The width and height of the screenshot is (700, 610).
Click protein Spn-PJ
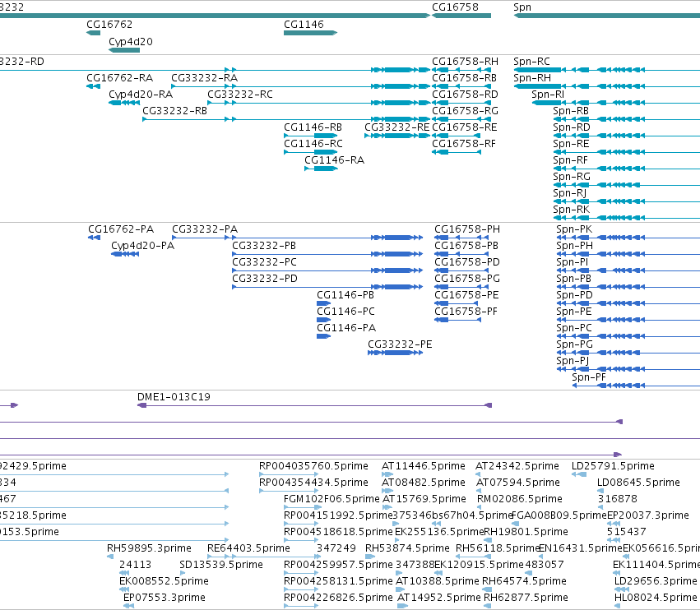(x=573, y=361)
